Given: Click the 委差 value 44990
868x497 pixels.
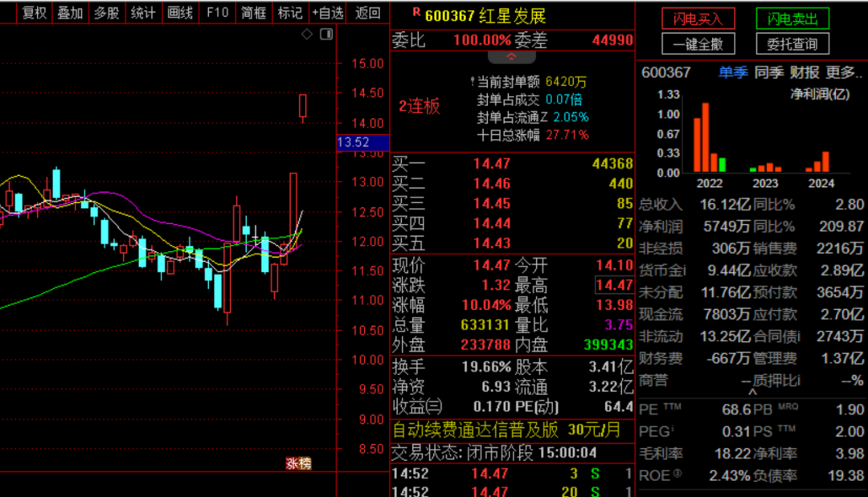Looking at the screenshot, I should [x=612, y=40].
